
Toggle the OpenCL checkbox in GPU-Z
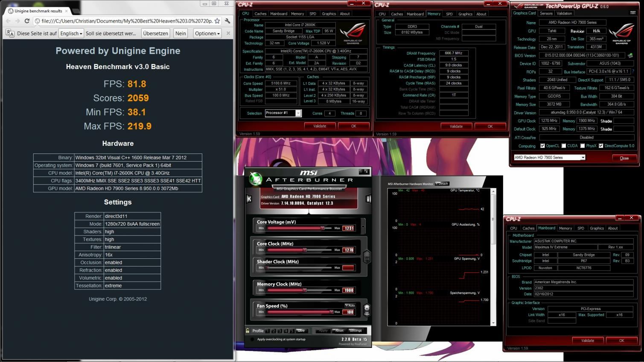pyautogui.click(x=542, y=146)
